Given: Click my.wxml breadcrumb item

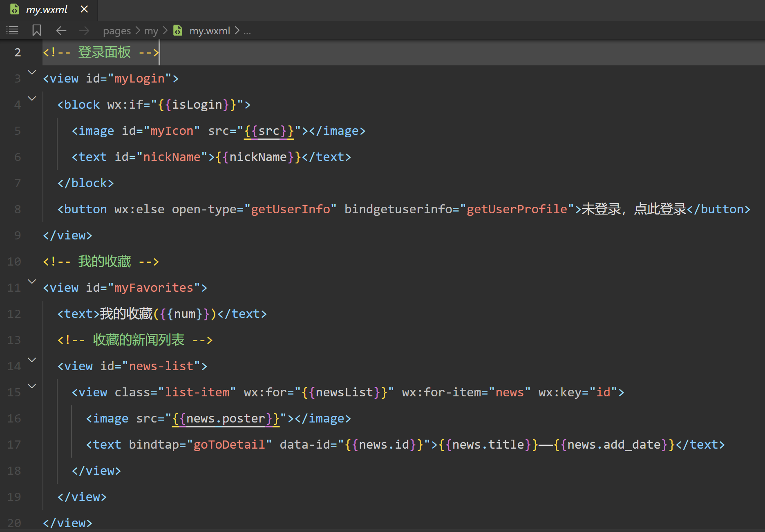Looking at the screenshot, I should [210, 31].
